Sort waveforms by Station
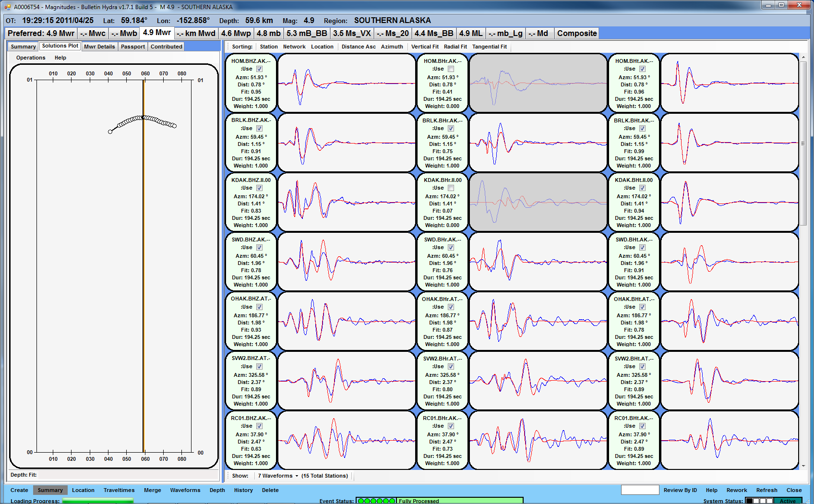The height and width of the screenshot is (504, 814). (269, 47)
